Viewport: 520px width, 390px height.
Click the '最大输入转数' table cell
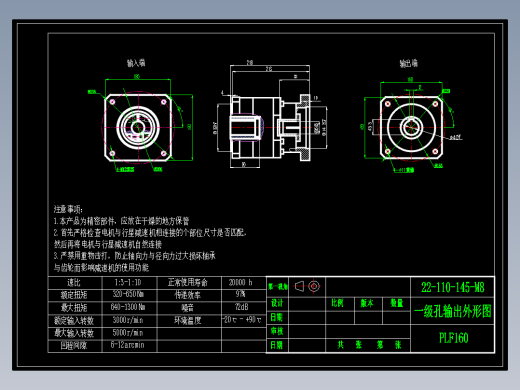point(75,333)
